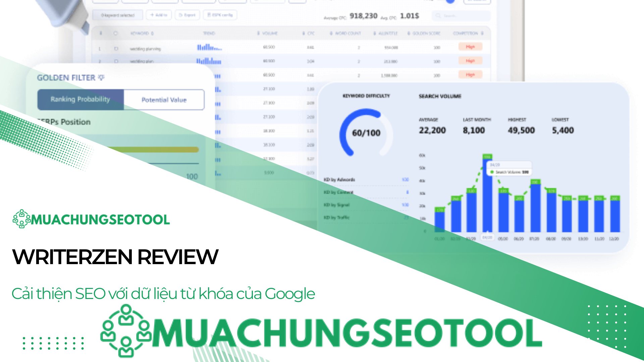
Task: Select the Ranking Probability tab
Action: [x=80, y=99]
